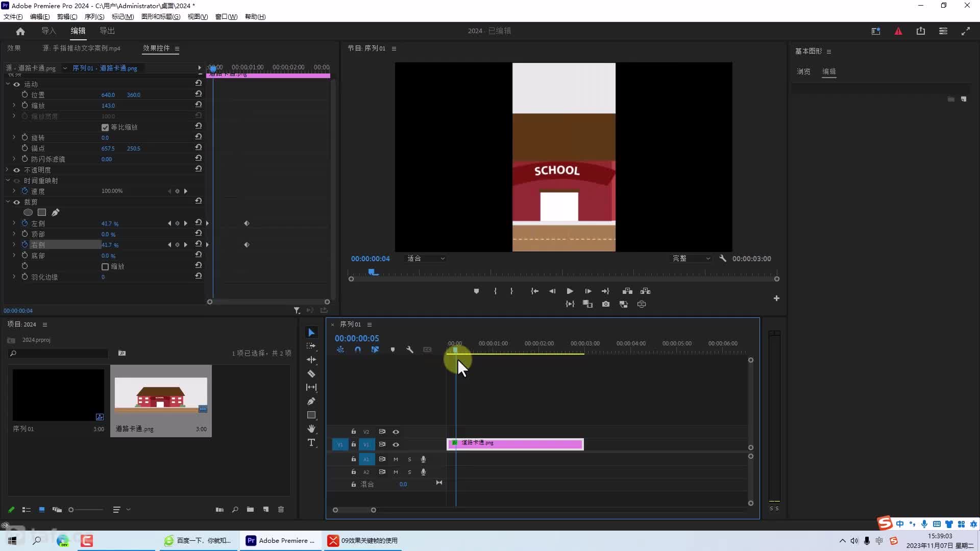Open the 窗口(W) menu

226,16
